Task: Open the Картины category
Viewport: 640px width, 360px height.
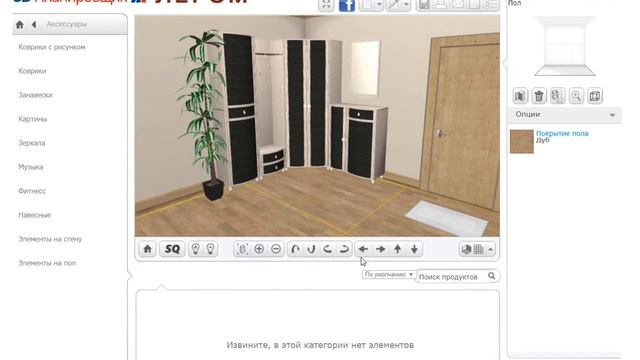Action: point(33,119)
